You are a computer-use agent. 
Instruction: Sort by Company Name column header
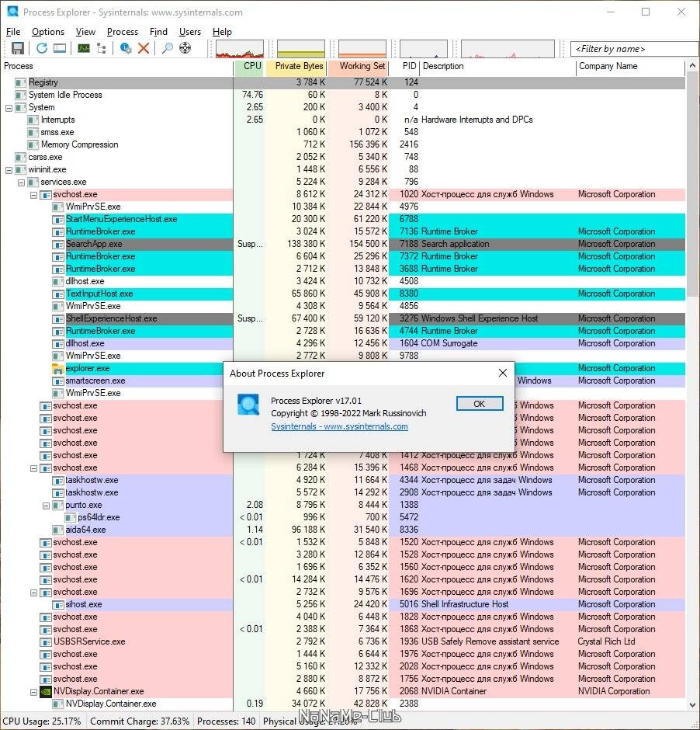pyautogui.click(x=630, y=66)
